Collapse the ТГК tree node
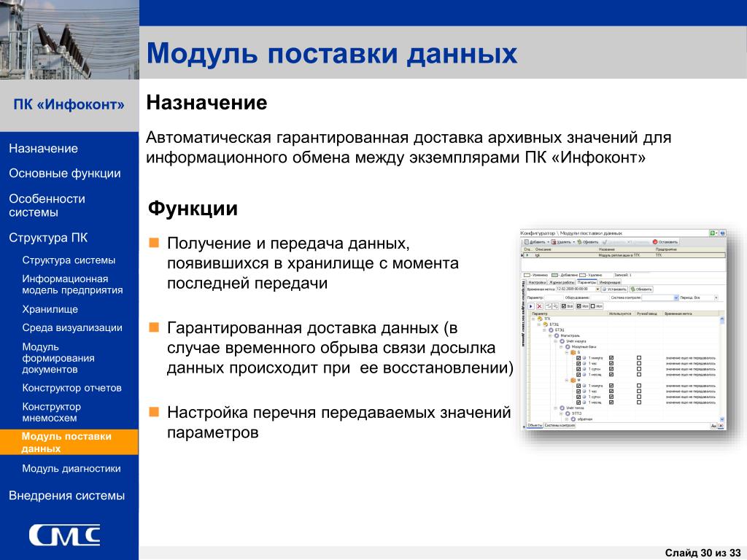 tap(533, 319)
